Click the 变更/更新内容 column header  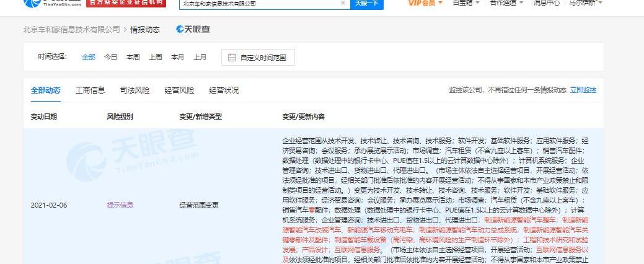[x=304, y=117]
